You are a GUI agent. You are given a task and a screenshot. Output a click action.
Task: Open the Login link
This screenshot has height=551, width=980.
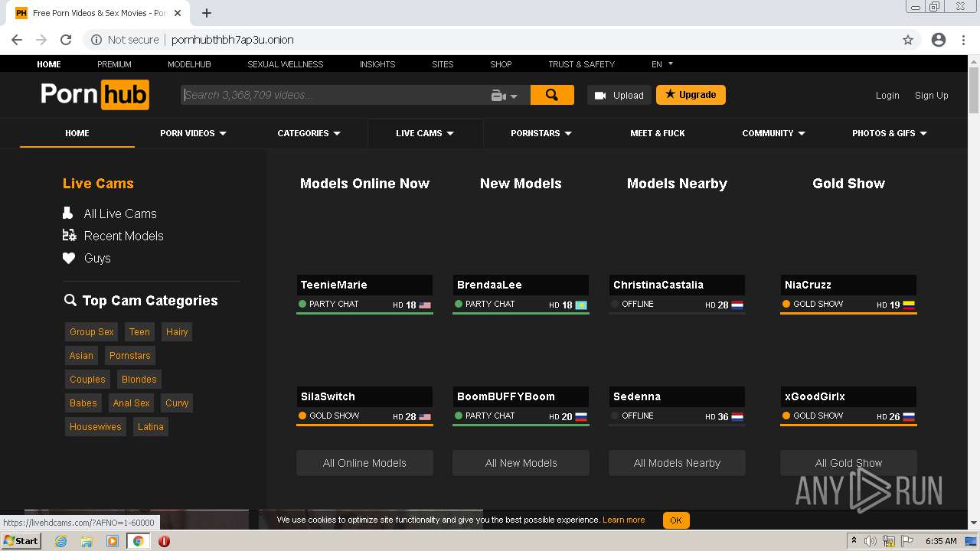[887, 96]
